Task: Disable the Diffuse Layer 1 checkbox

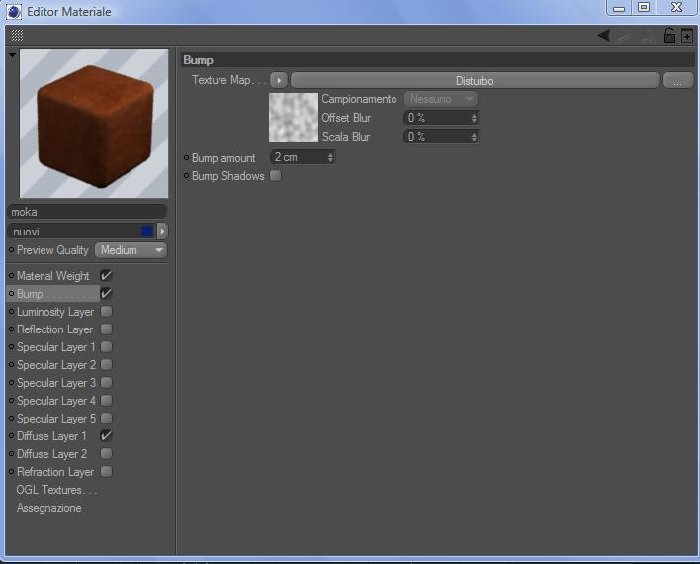Action: pyautogui.click(x=106, y=435)
